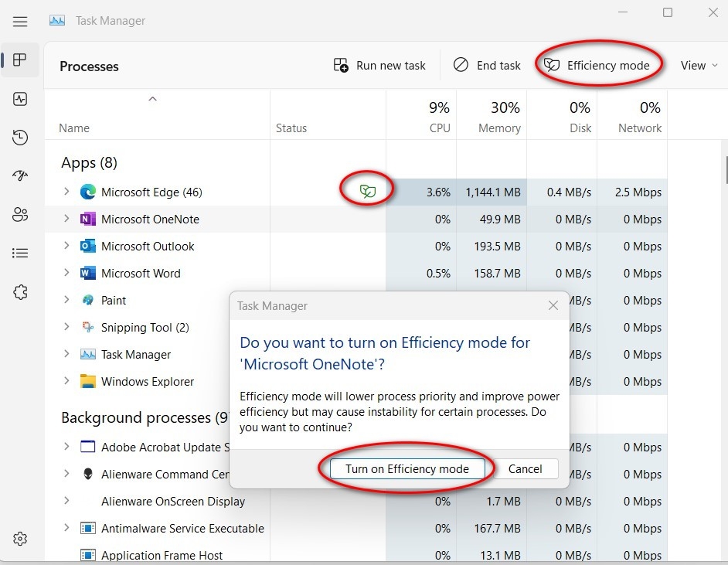The height and width of the screenshot is (565, 728).
Task: Open Startup apps from the sidebar
Action: click(x=19, y=175)
